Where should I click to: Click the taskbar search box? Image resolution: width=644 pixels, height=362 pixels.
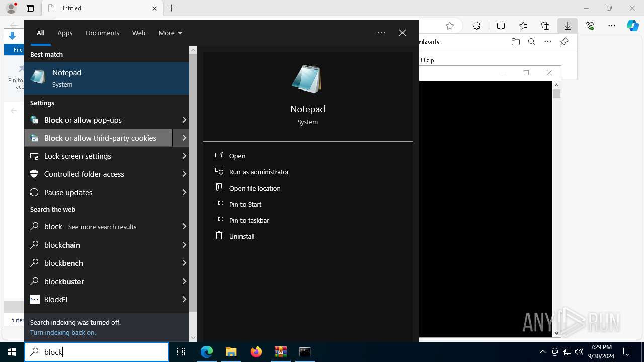click(97, 352)
